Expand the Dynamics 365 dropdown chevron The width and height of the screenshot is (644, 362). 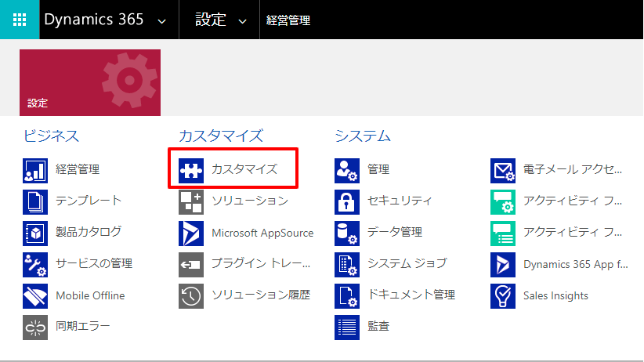tap(162, 21)
